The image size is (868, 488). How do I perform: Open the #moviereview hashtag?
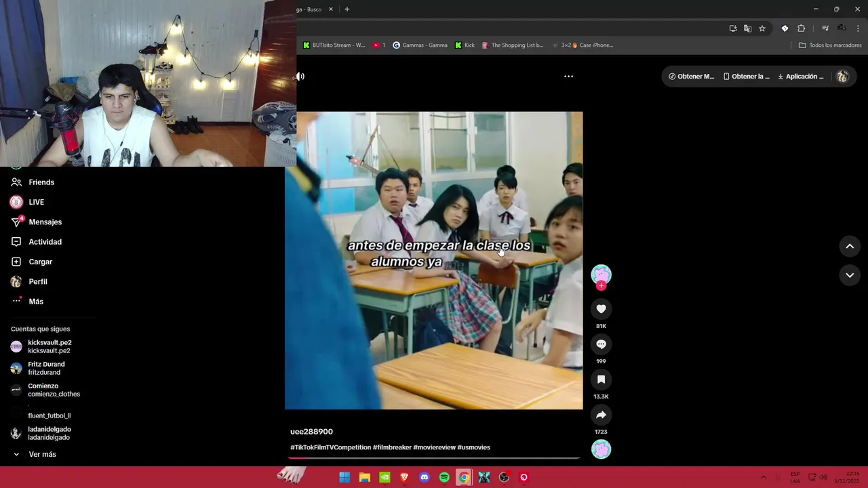tap(434, 447)
